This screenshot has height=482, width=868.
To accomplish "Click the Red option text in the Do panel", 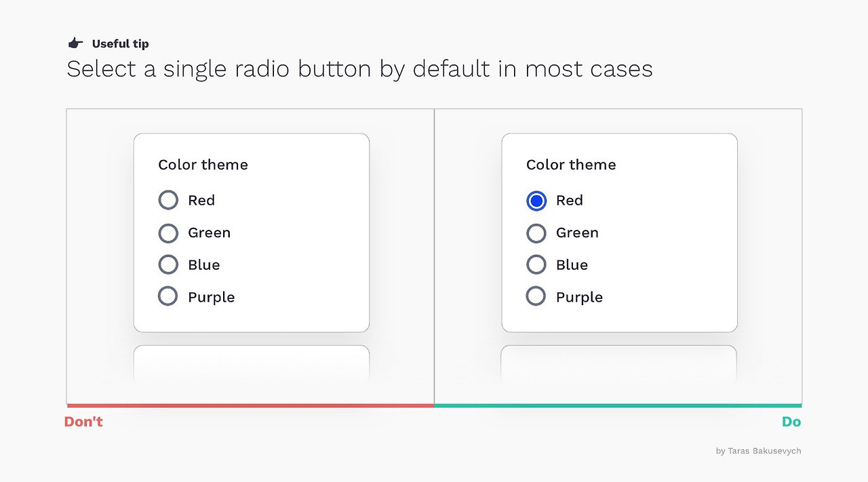I will coord(569,201).
